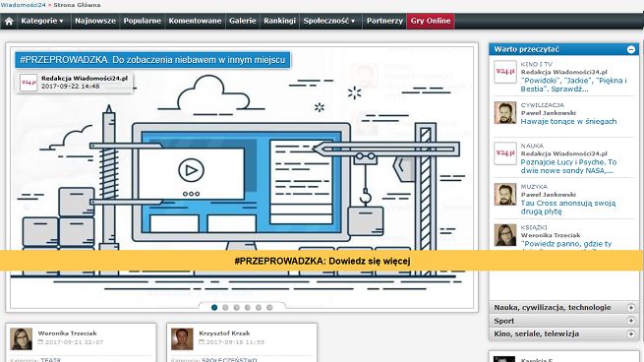
Task: Click W24.pl logo beside Nauka article
Action: click(x=504, y=153)
